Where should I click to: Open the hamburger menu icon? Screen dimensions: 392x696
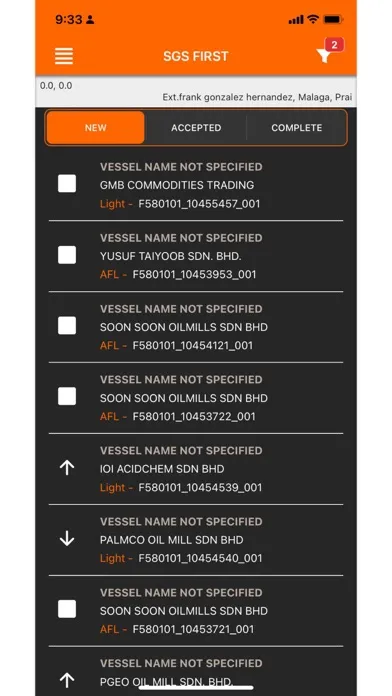(x=64, y=56)
